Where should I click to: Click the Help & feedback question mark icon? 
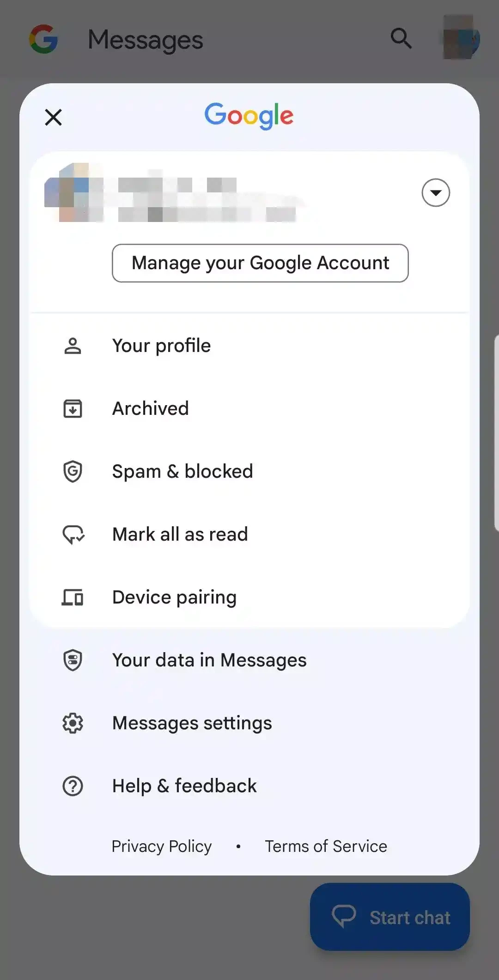[73, 786]
